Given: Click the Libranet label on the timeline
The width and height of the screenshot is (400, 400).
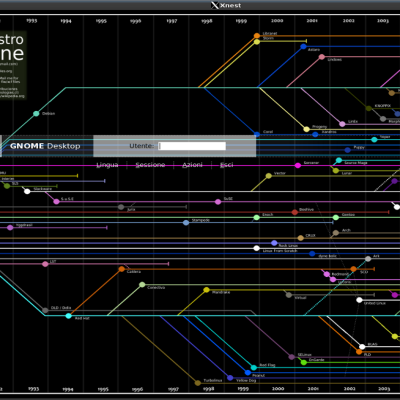Looking at the screenshot, I should pos(270,34).
